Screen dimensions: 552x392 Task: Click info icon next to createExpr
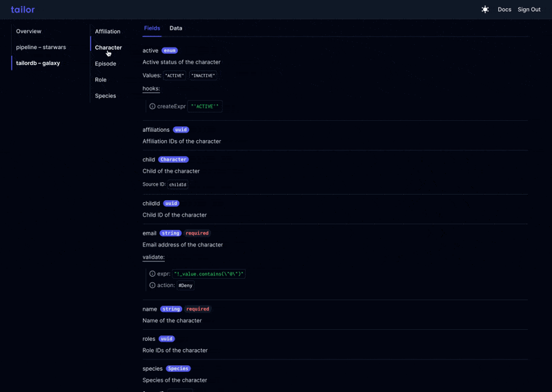152,106
